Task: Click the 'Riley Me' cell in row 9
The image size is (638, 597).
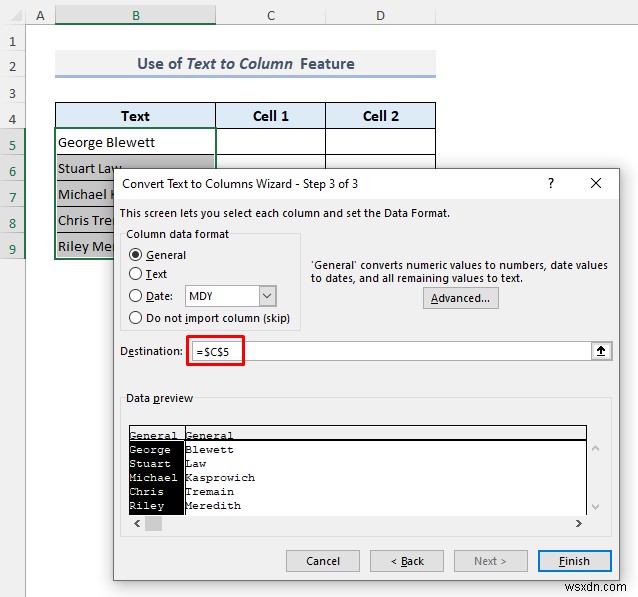Action: 85,246
